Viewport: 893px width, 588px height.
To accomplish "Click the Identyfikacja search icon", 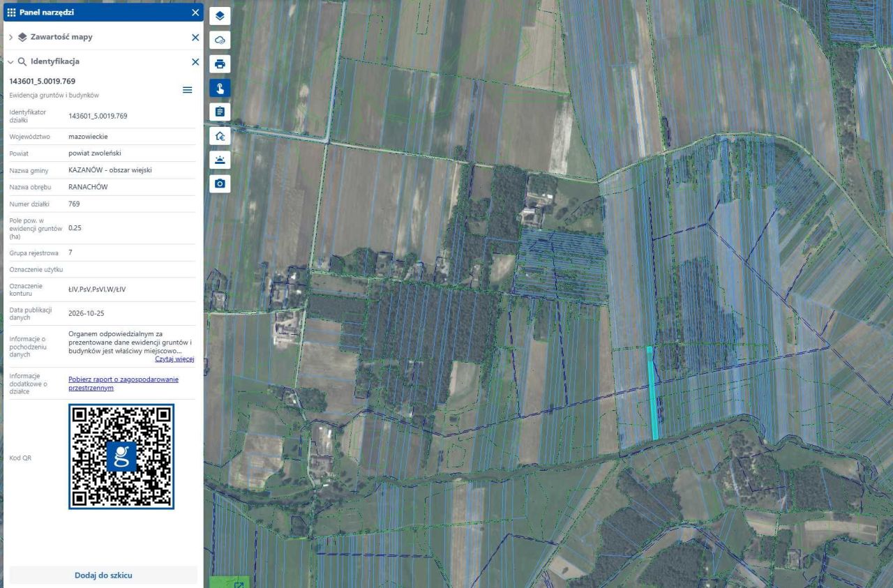I will click(22, 61).
